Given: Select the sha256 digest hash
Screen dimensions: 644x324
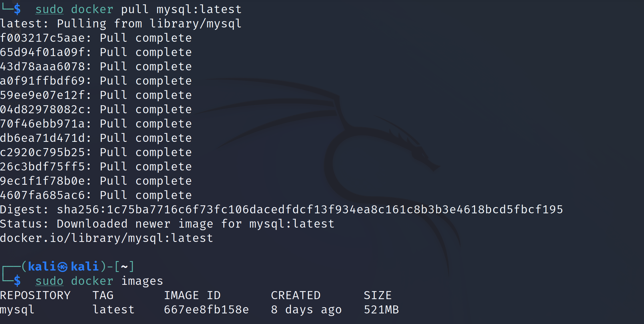Looking at the screenshot, I should [310, 210].
